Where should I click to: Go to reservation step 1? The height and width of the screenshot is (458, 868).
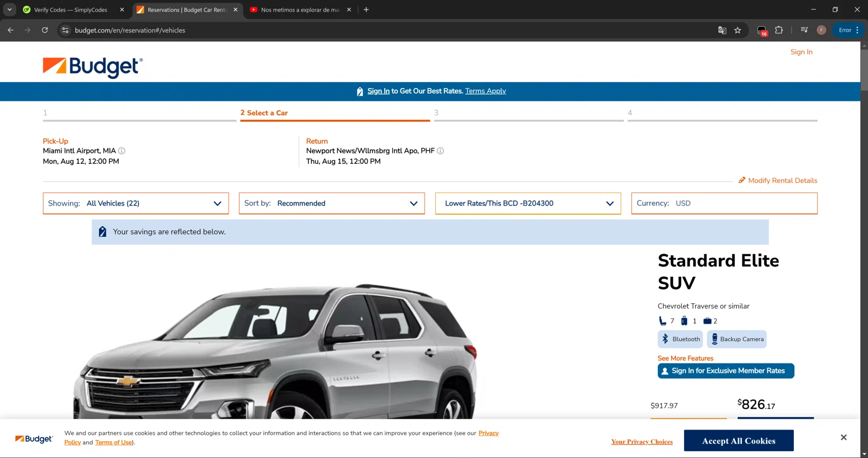[x=139, y=114]
